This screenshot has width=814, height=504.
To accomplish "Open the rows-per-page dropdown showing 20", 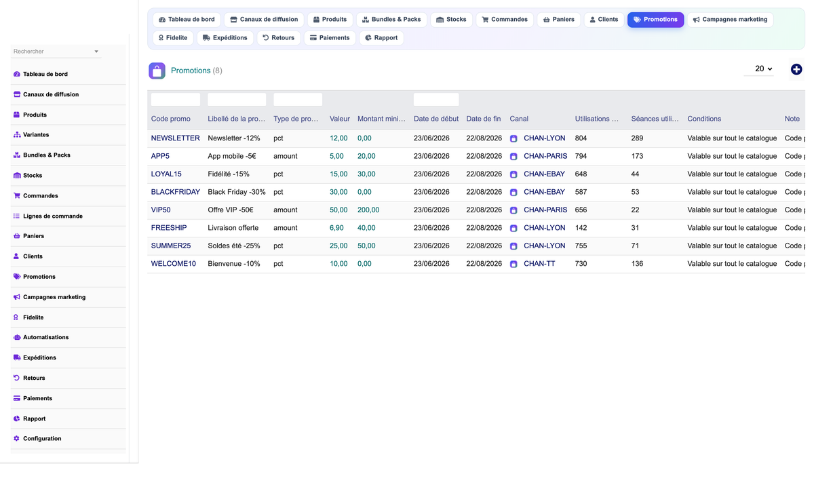I will (x=758, y=69).
